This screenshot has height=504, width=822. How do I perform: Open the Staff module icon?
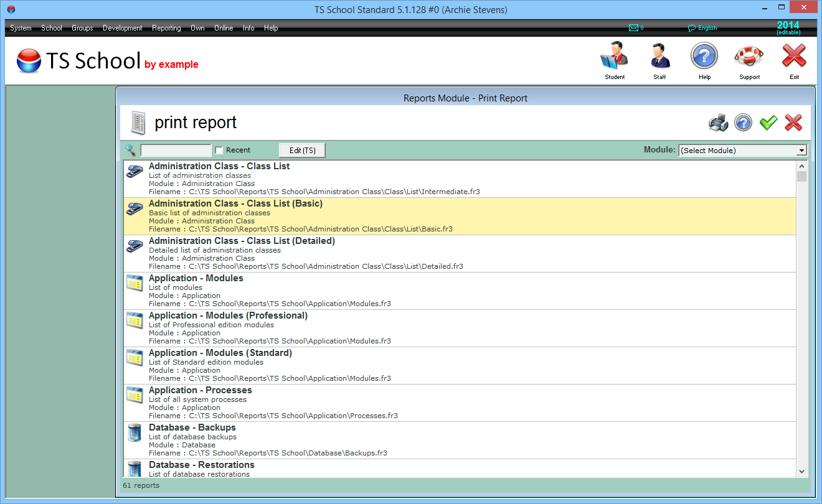(659, 56)
